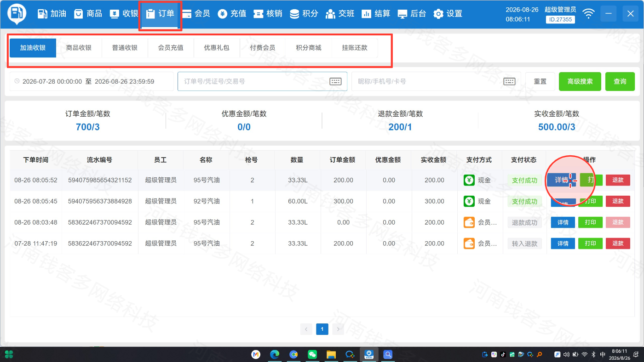644x362 pixels.
Task: Click the 60.00L quantity cell
Action: point(298,201)
